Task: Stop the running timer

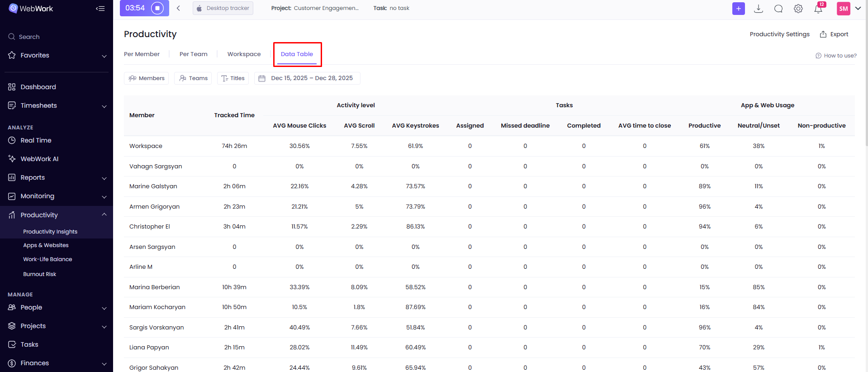Action: click(x=157, y=8)
